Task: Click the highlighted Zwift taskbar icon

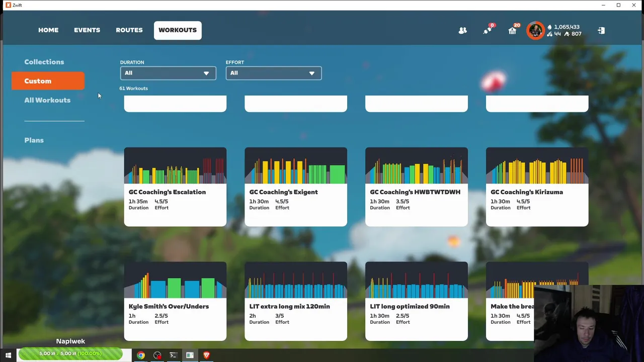Action: [x=190, y=355]
